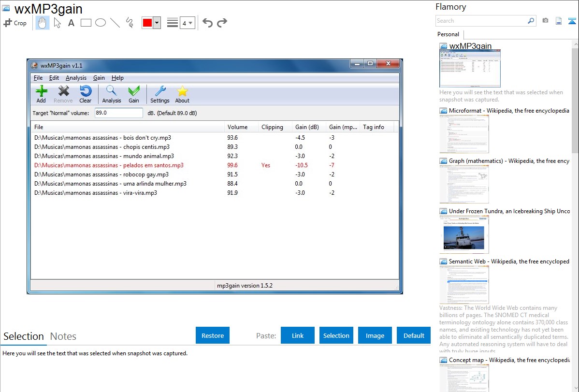Click the blue Selection paste button
Viewport: 579px width, 392px height.
(336, 335)
